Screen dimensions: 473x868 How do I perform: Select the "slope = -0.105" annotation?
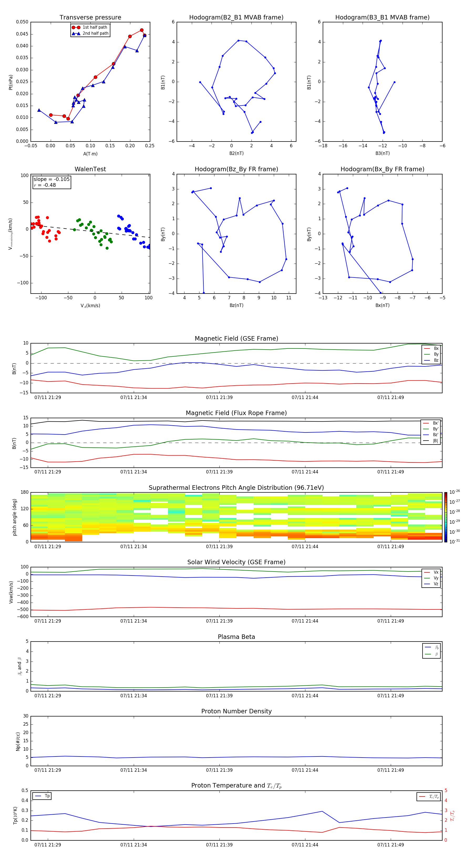tap(52, 179)
